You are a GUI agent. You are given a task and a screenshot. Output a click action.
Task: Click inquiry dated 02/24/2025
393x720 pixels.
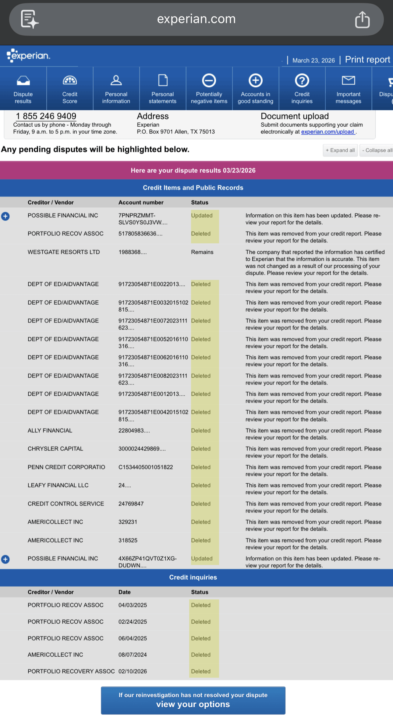133,622
